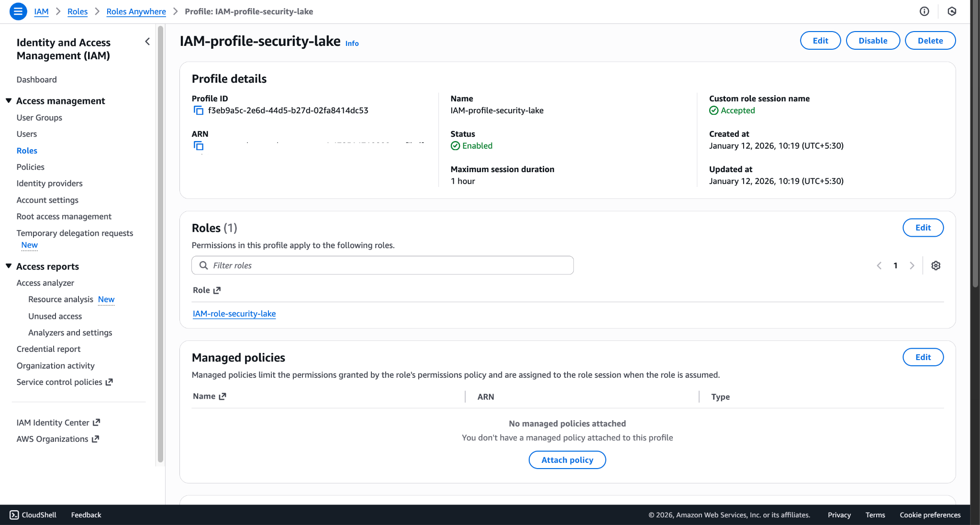Open Access analyzer in sidebar
The height and width of the screenshot is (525, 980).
coord(45,283)
